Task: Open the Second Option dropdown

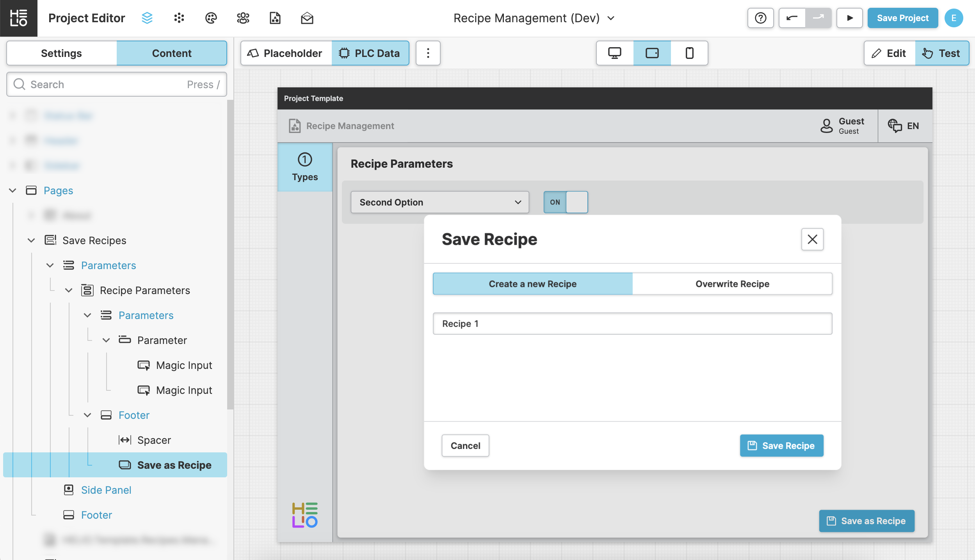Action: click(x=440, y=202)
